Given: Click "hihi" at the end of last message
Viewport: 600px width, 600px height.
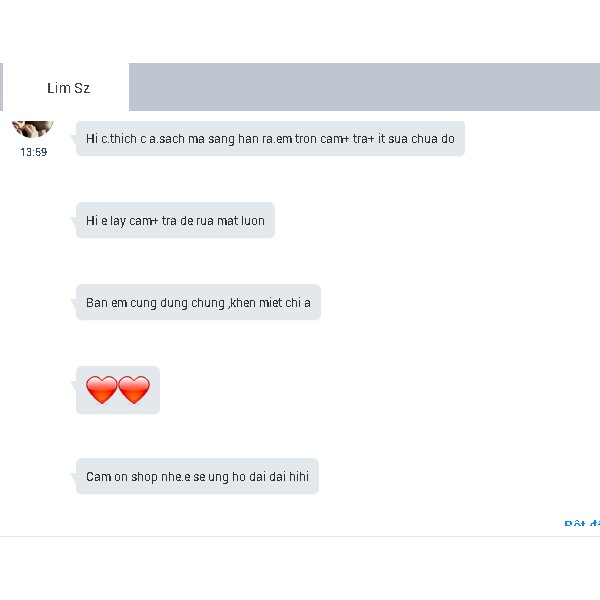Looking at the screenshot, I should click(298, 477).
